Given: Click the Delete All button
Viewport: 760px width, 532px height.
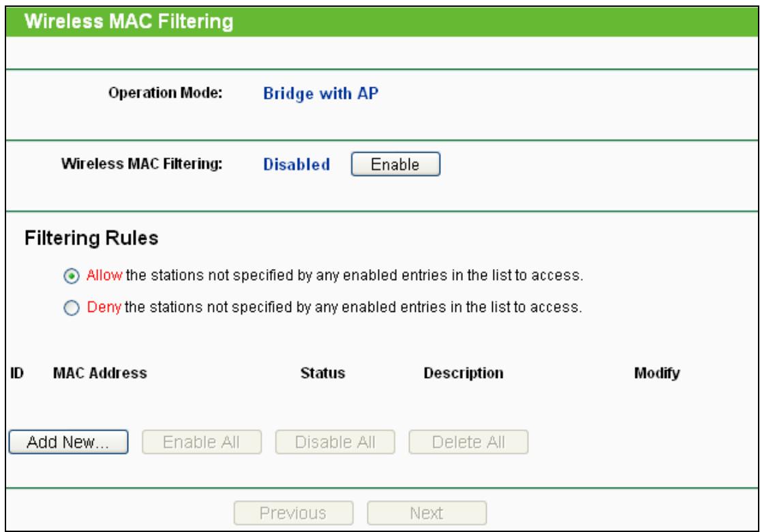Looking at the screenshot, I should coord(468,441).
